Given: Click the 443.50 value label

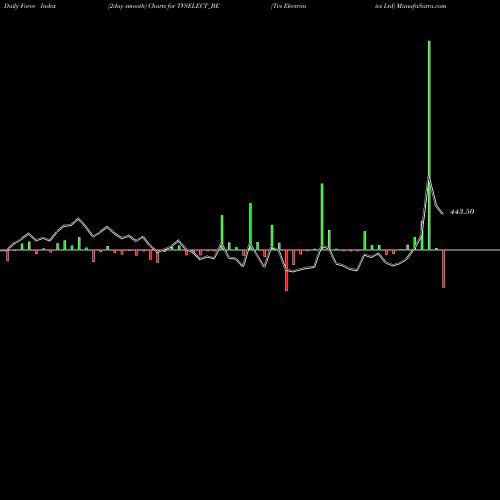Looking at the screenshot, I should point(462,212).
